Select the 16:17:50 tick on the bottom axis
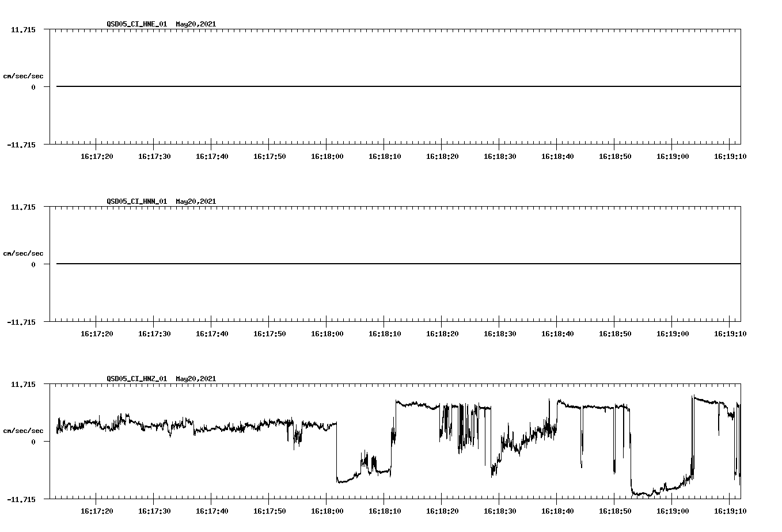The height and width of the screenshot is (532, 782). pyautogui.click(x=269, y=510)
